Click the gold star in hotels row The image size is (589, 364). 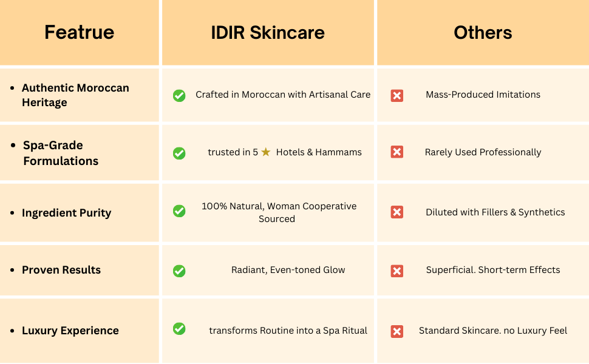coord(266,152)
